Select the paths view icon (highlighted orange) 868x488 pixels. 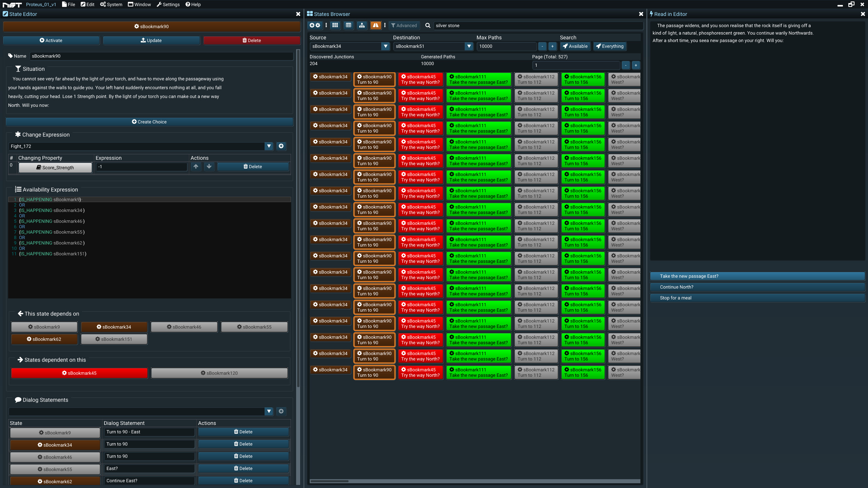click(375, 25)
